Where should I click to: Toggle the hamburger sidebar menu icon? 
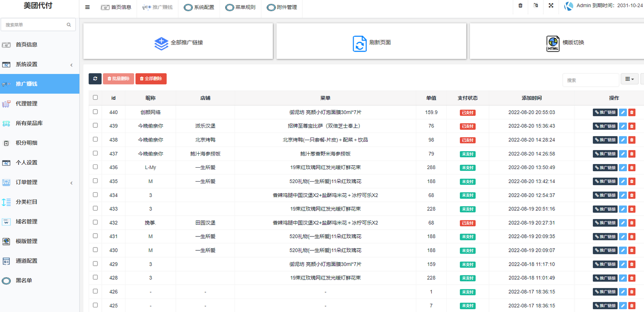coord(87,7)
